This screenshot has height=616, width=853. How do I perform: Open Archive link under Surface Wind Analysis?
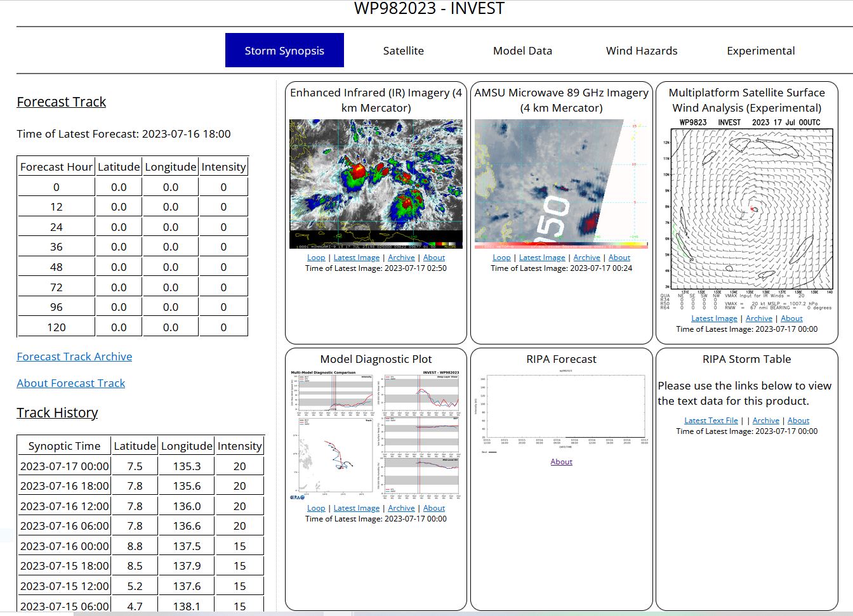click(x=759, y=318)
